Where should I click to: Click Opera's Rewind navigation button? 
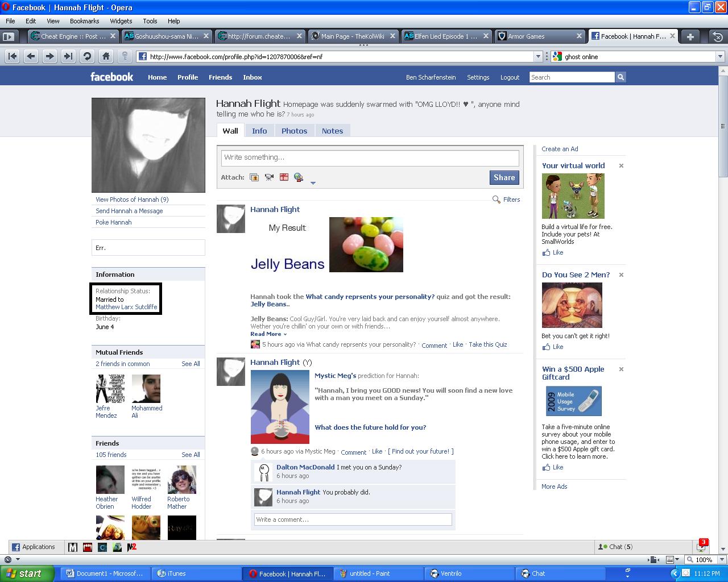(x=13, y=56)
